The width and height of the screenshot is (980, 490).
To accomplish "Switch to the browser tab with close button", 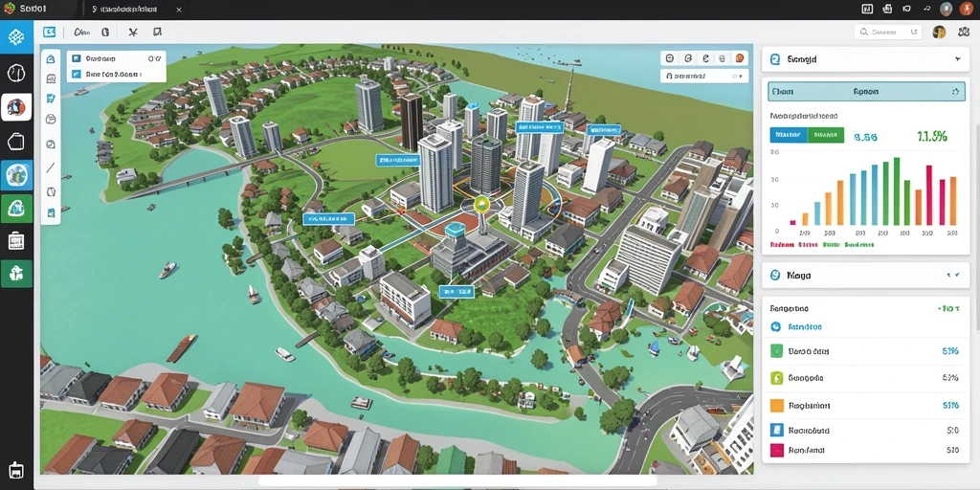I will coord(136,10).
